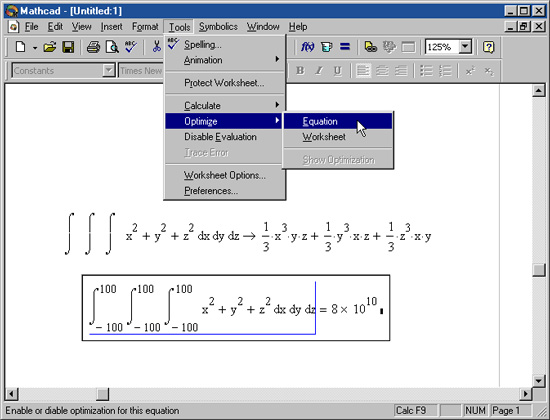Toggle Superscript formatting
The width and height of the screenshot is (550, 420).
tap(470, 71)
